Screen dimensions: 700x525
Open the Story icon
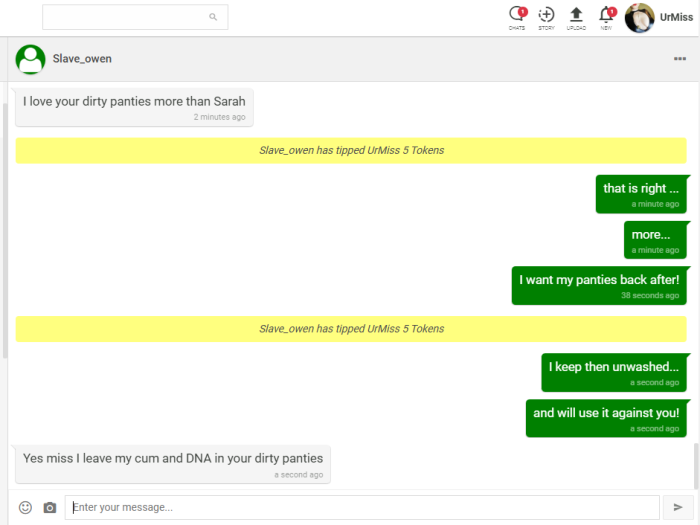[x=546, y=16]
